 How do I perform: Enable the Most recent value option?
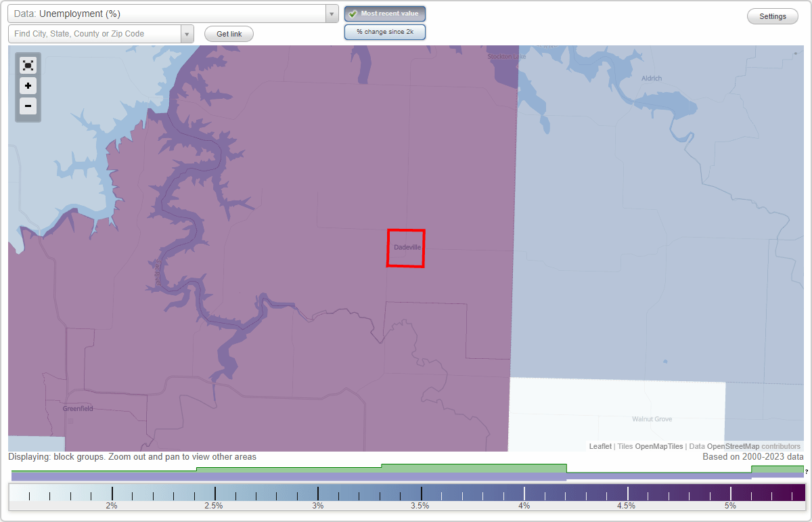385,14
